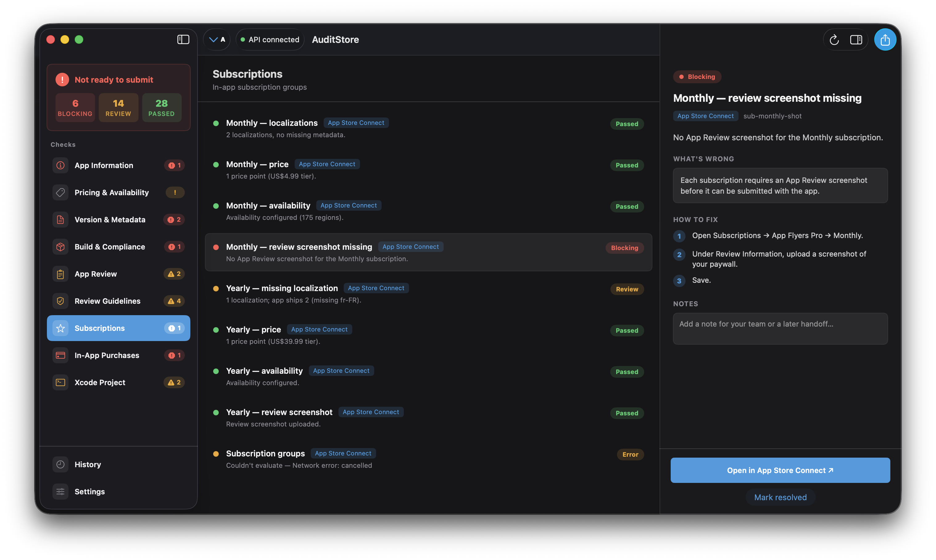Click the 14 Review summary tile
The width and height of the screenshot is (936, 560).
(x=118, y=108)
